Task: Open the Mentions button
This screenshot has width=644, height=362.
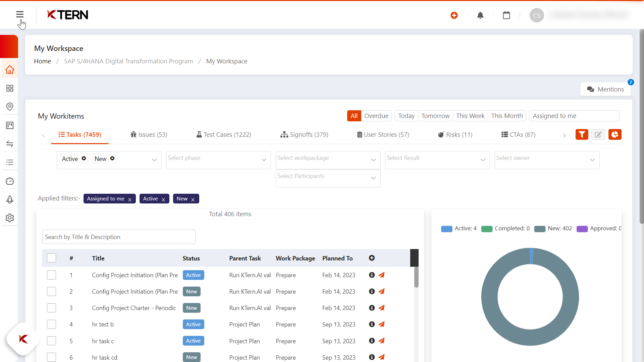Action: pos(605,89)
